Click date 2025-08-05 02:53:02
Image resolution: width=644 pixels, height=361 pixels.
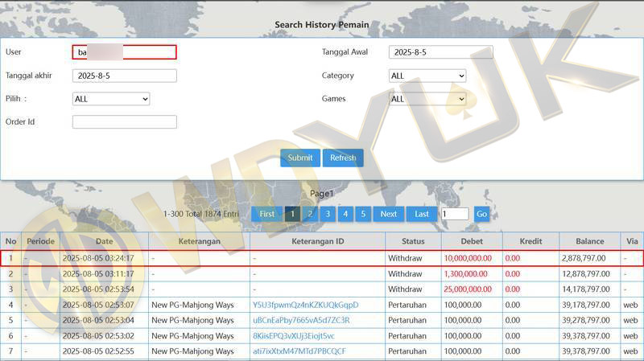pyautogui.click(x=98, y=336)
